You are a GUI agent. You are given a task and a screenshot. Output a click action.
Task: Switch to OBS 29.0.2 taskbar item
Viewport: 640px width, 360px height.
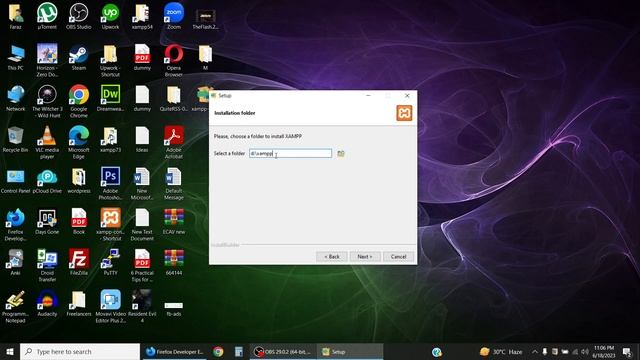click(x=283, y=351)
